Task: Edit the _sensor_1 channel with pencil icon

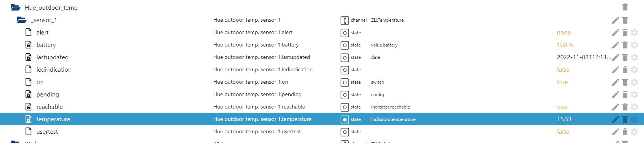Action: [x=615, y=20]
